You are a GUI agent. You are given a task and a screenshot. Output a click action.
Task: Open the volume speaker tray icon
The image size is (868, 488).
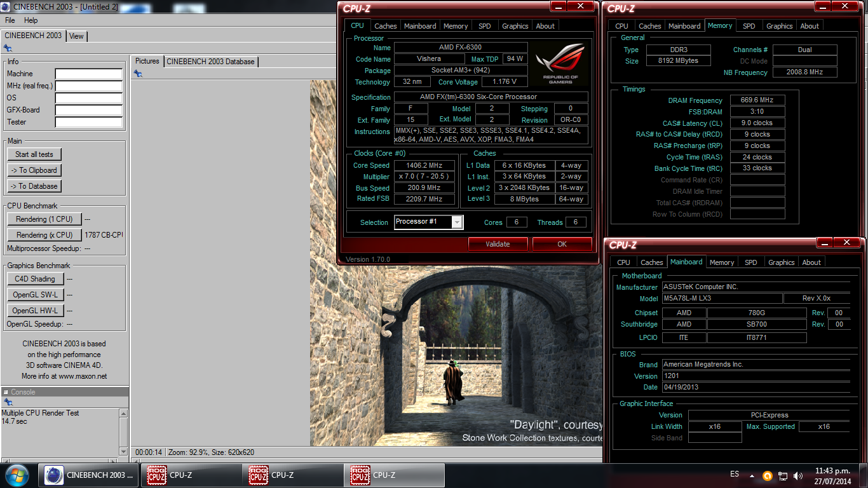click(797, 475)
